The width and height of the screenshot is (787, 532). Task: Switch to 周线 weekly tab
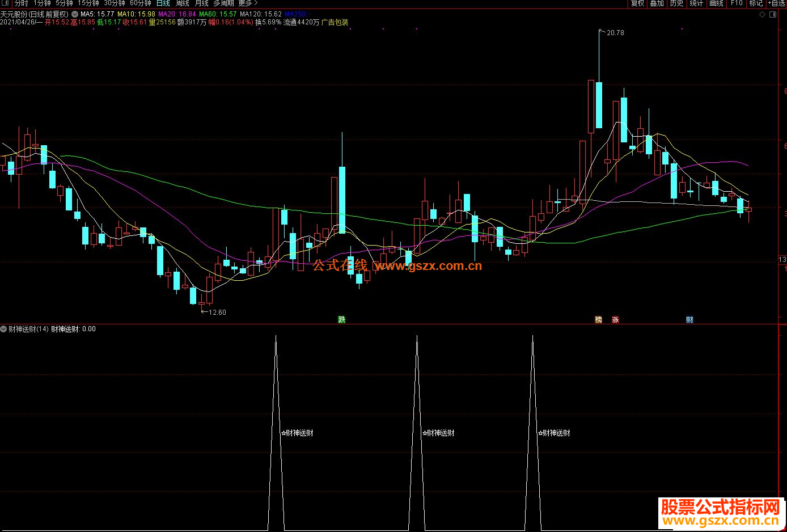pyautogui.click(x=182, y=3)
